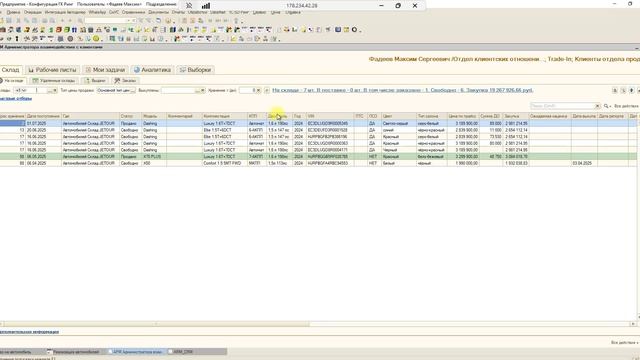The image size is (640, 360).
Task: Open the Операции menu
Action: pos(32,12)
